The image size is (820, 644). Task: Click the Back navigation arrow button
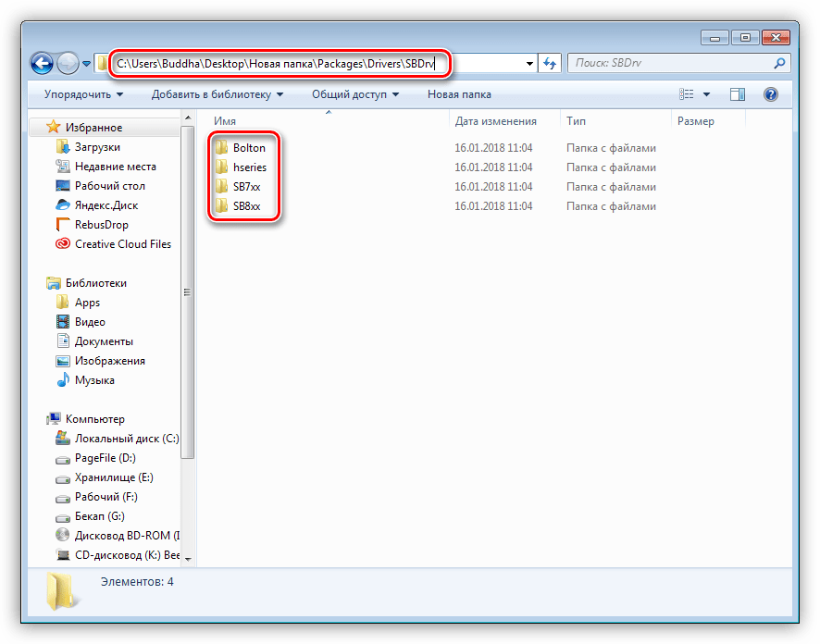(x=42, y=64)
